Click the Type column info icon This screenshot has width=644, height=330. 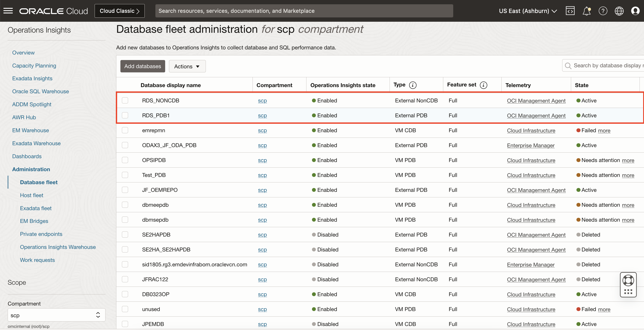(x=413, y=85)
